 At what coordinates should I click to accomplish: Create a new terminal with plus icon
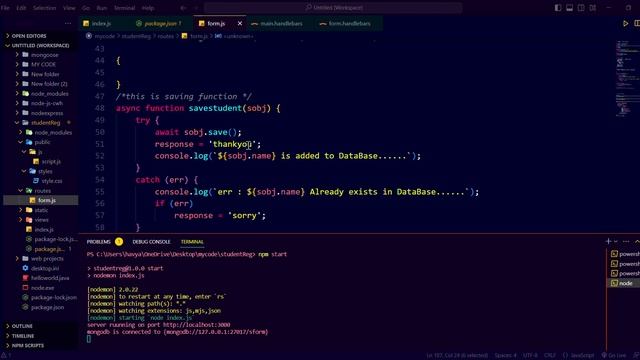point(608,241)
